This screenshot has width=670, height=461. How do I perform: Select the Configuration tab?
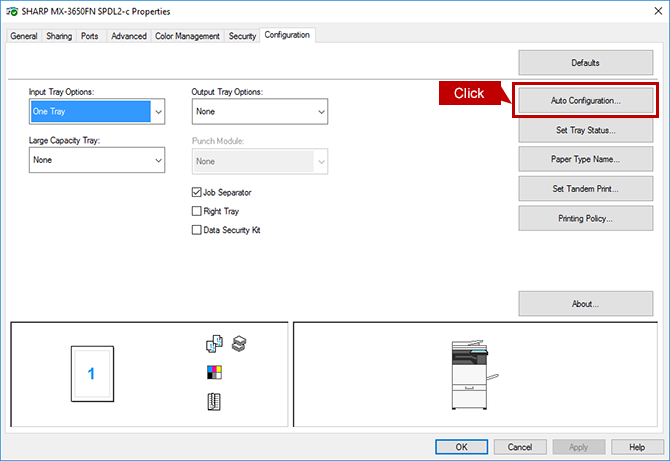click(x=287, y=35)
